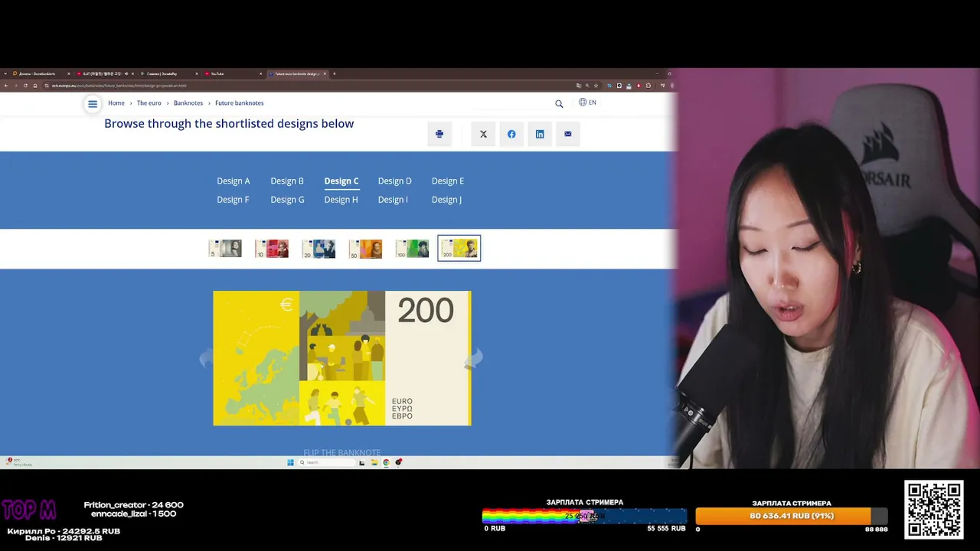The width and height of the screenshot is (980, 551).
Task: Print the page with the printer icon
Action: point(439,134)
